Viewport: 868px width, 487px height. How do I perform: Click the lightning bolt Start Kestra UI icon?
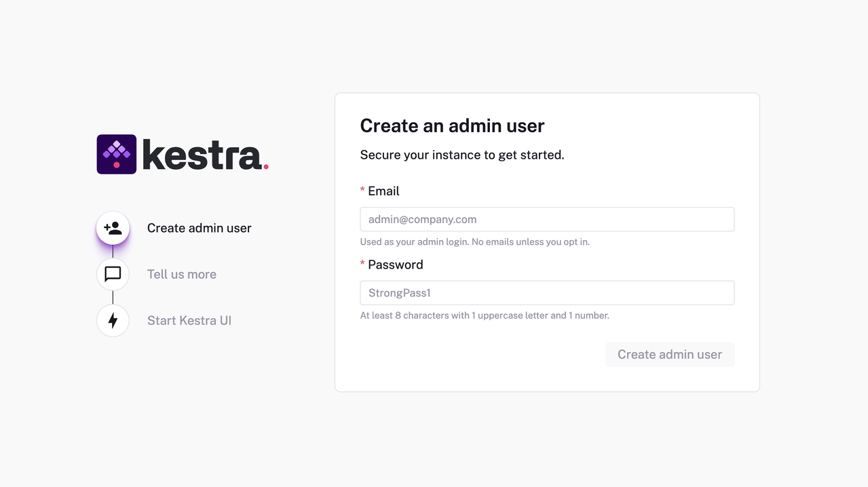click(113, 320)
